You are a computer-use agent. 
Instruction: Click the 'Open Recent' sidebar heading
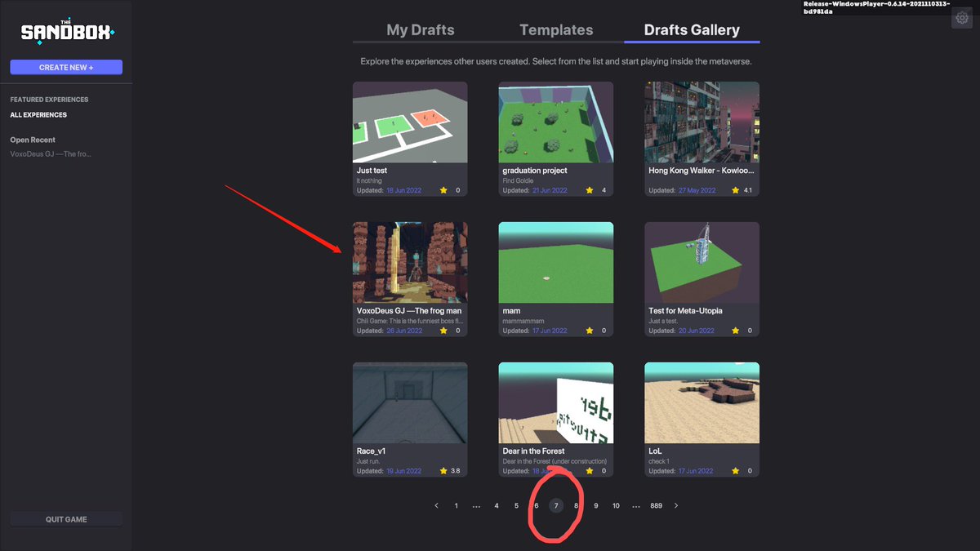[x=33, y=140]
